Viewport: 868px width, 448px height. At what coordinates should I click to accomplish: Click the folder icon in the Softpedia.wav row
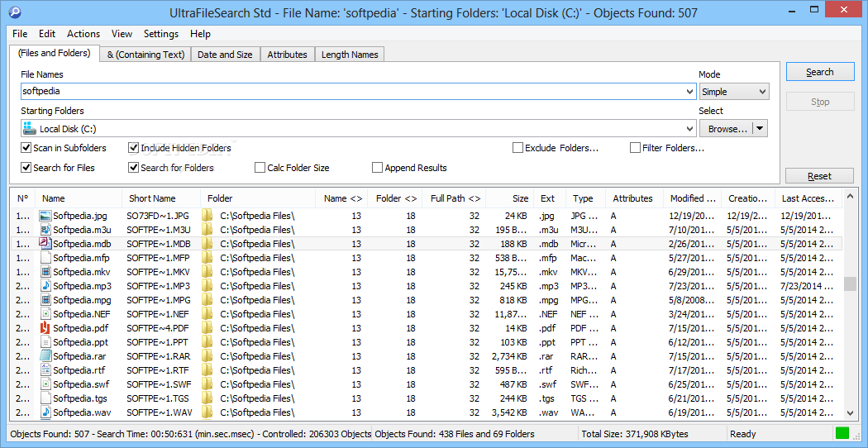207,412
